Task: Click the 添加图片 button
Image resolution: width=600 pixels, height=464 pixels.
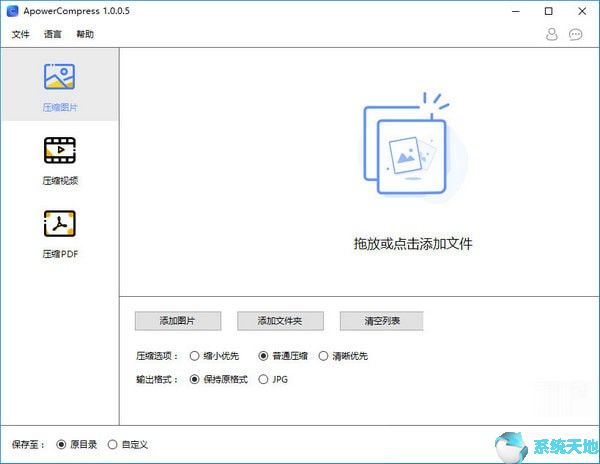Action: [x=177, y=321]
